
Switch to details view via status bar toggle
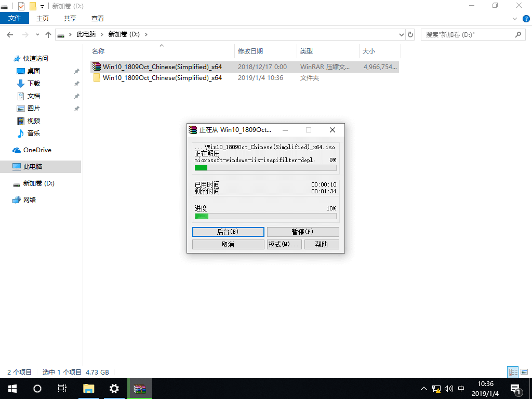tap(512, 372)
